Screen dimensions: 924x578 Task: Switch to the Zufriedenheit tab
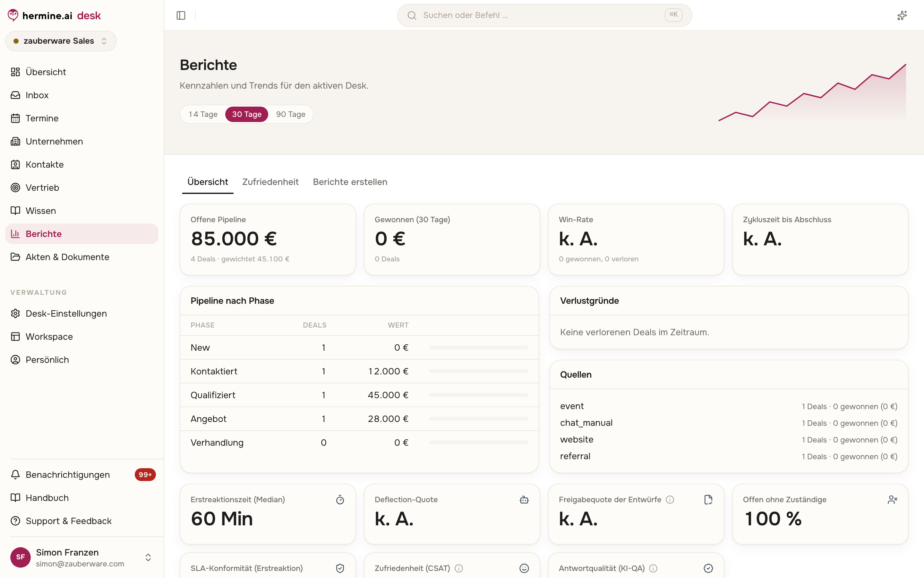[270, 182]
